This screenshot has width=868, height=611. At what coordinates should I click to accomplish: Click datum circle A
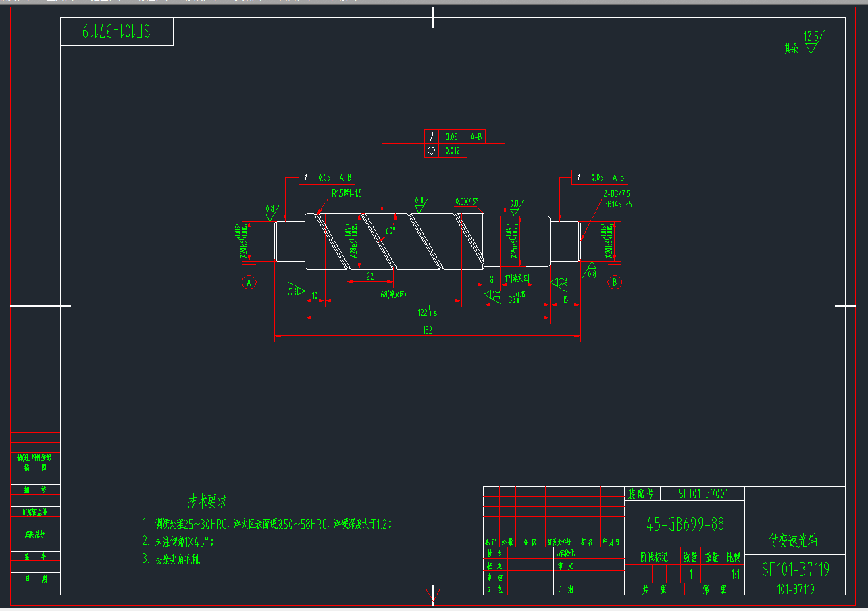pyautogui.click(x=249, y=282)
